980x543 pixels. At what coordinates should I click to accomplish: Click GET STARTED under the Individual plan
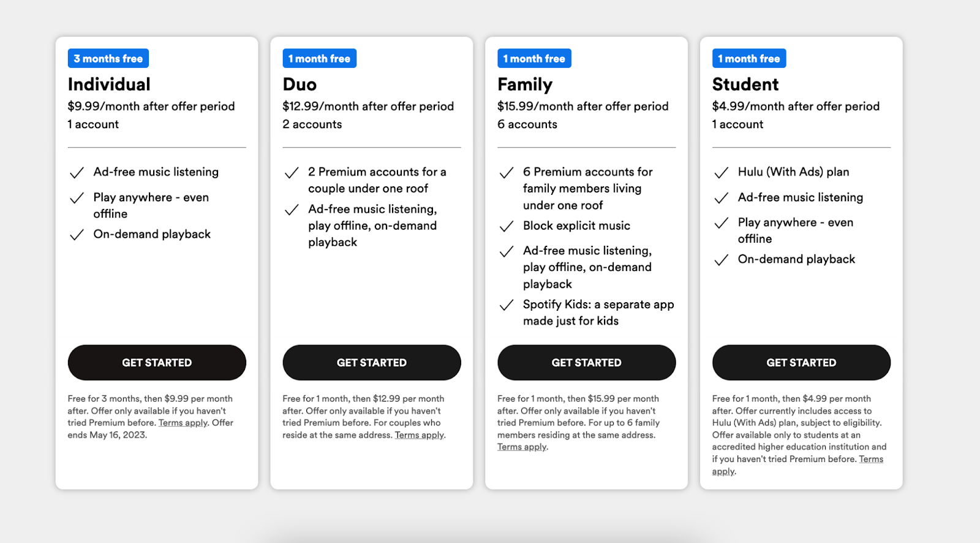pyautogui.click(x=157, y=362)
